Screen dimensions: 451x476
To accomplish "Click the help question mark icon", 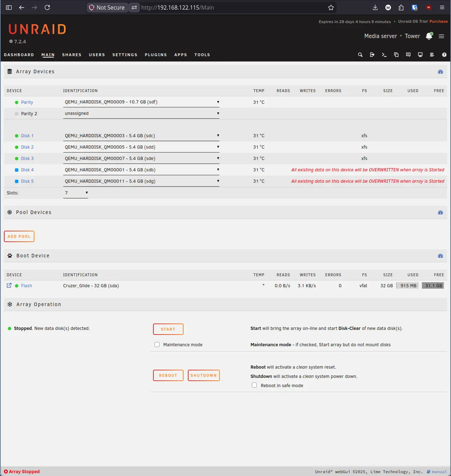I will [x=444, y=55].
